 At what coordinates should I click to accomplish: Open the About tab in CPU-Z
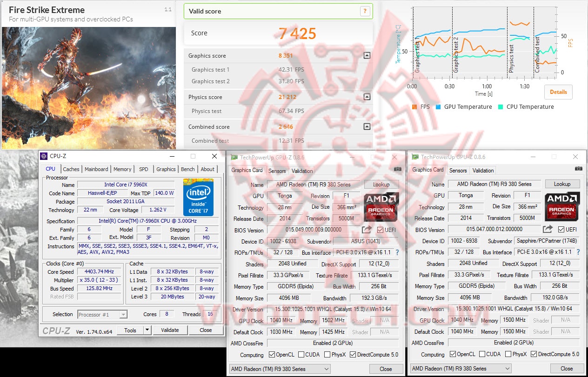tap(207, 169)
